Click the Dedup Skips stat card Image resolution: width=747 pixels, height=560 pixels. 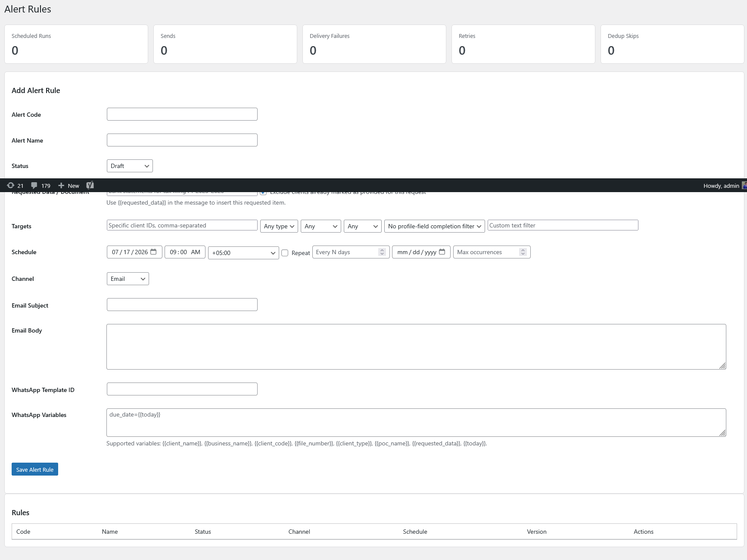click(672, 44)
